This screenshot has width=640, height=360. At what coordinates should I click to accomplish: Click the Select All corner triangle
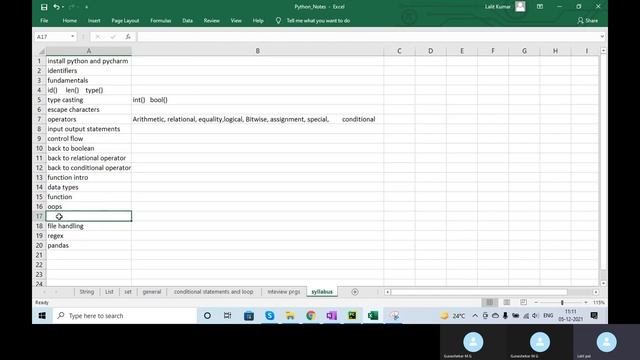point(41,51)
